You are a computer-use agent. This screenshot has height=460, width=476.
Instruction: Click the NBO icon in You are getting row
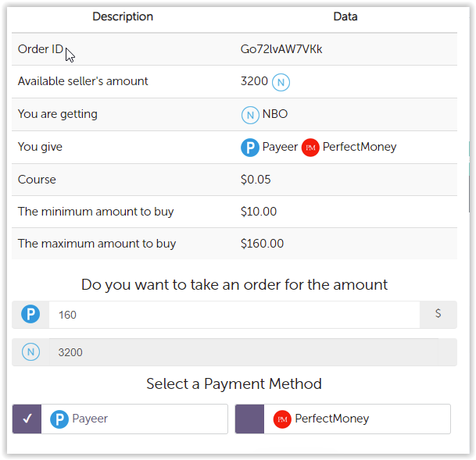[249, 115]
